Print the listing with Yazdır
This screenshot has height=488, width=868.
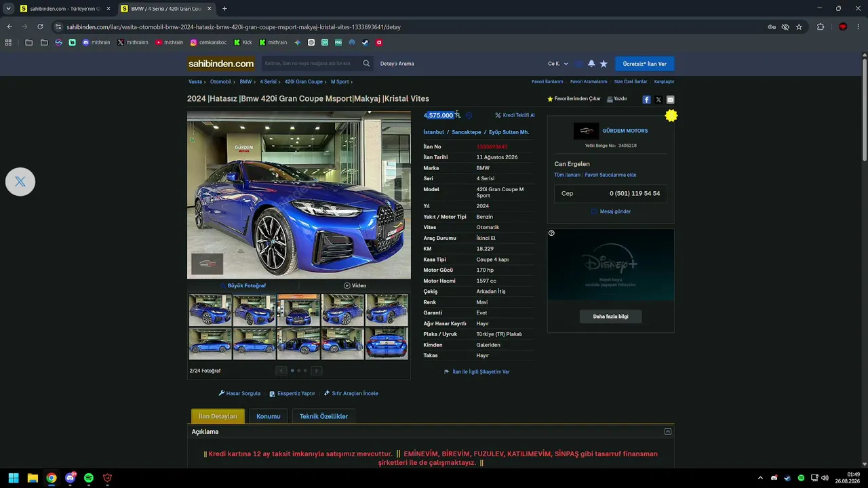tap(617, 99)
